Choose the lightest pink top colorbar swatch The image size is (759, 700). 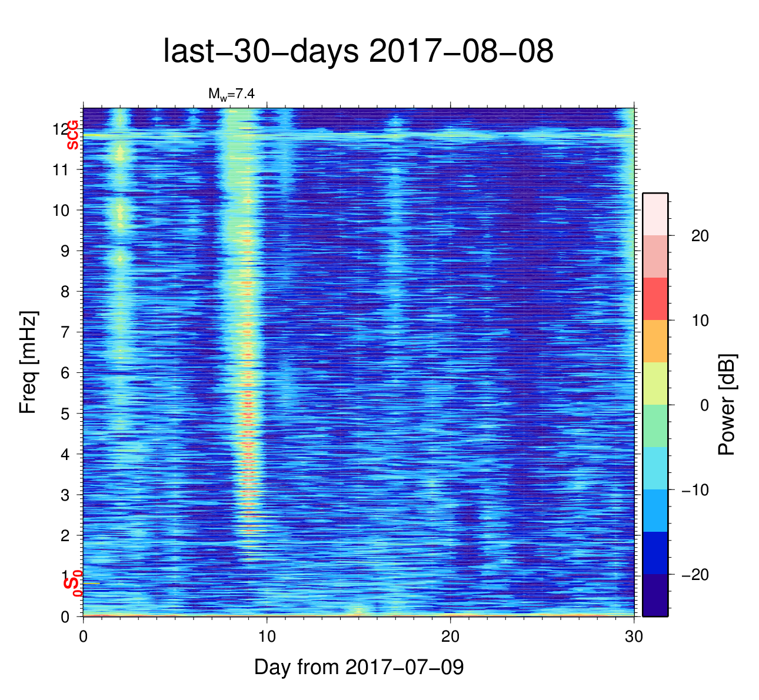[655, 214]
